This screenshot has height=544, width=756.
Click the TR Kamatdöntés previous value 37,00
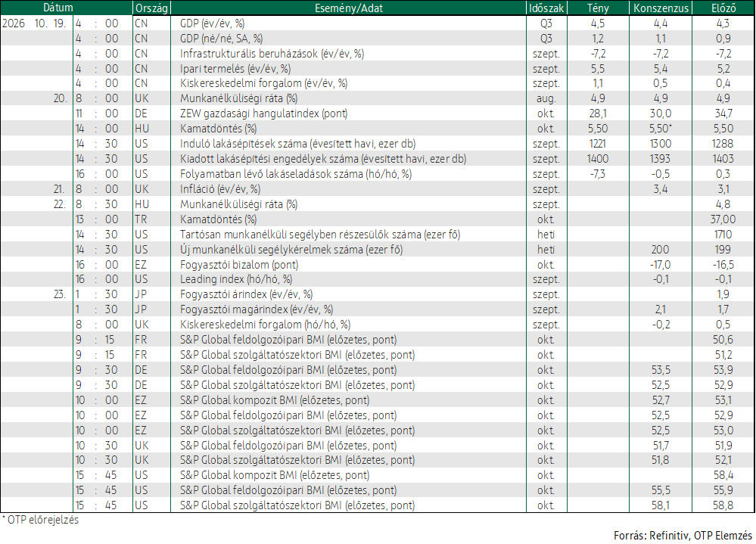tap(723, 219)
